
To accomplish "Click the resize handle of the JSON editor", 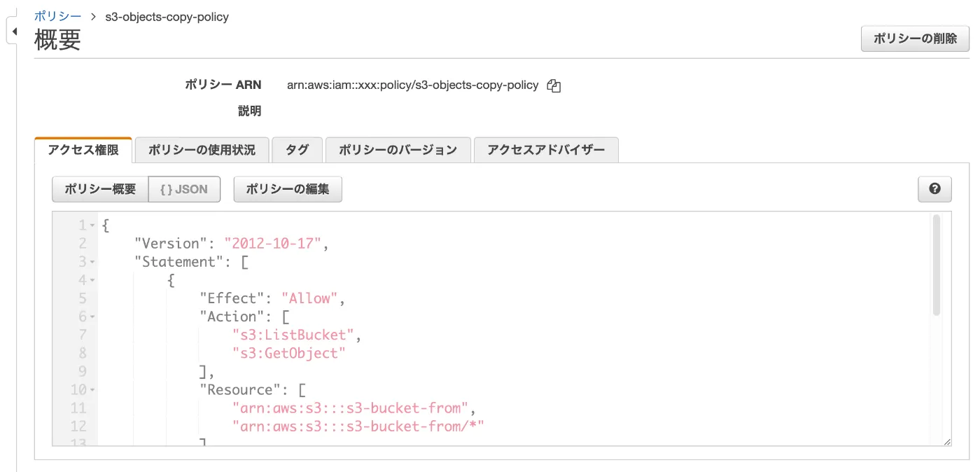I will [947, 441].
